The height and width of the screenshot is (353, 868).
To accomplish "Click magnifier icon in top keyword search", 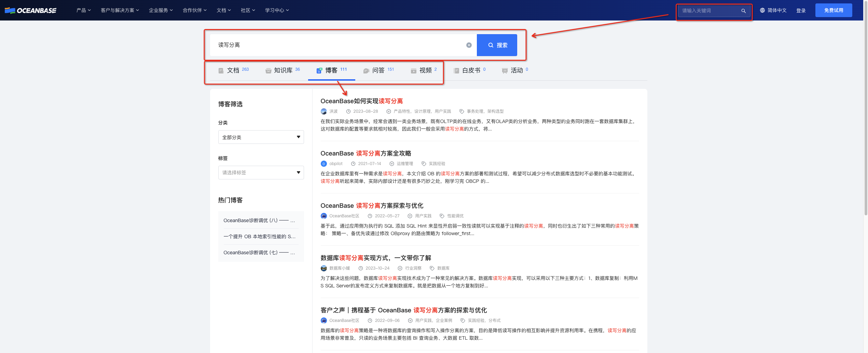I will click(743, 11).
